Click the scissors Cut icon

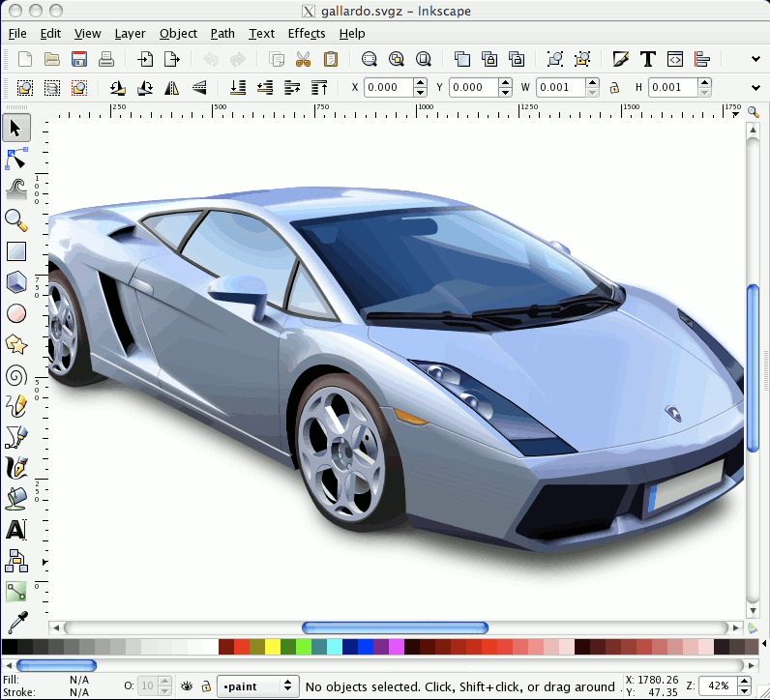pyautogui.click(x=303, y=60)
